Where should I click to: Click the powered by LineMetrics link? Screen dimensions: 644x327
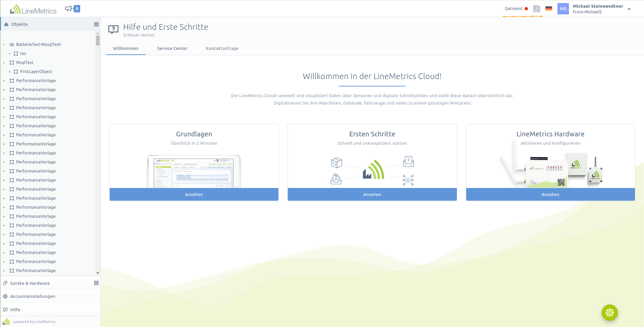click(x=35, y=322)
